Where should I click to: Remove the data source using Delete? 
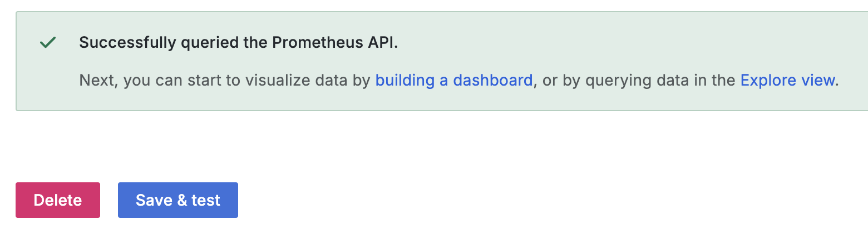click(x=58, y=200)
